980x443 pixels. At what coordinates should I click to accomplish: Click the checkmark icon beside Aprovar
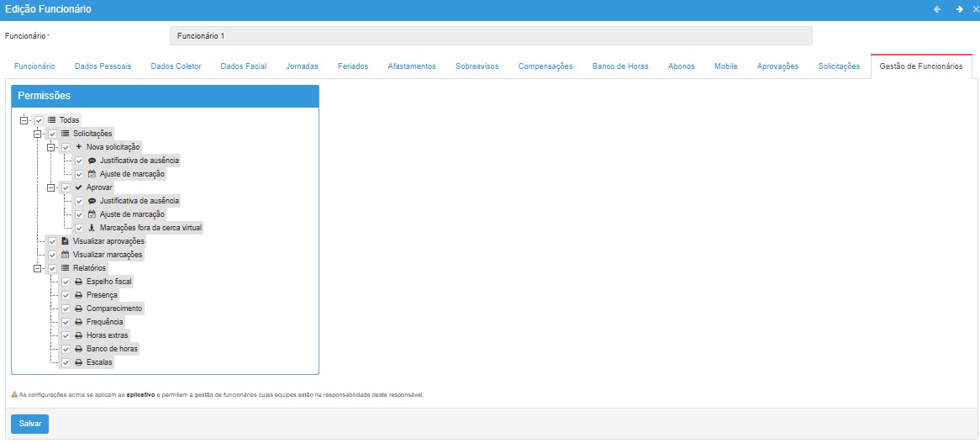(x=79, y=187)
